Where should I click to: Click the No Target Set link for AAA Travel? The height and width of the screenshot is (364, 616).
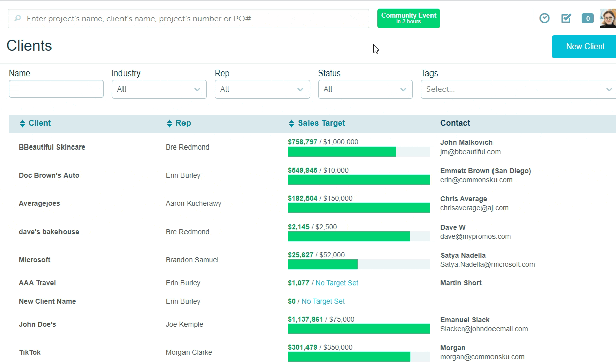pos(337,283)
